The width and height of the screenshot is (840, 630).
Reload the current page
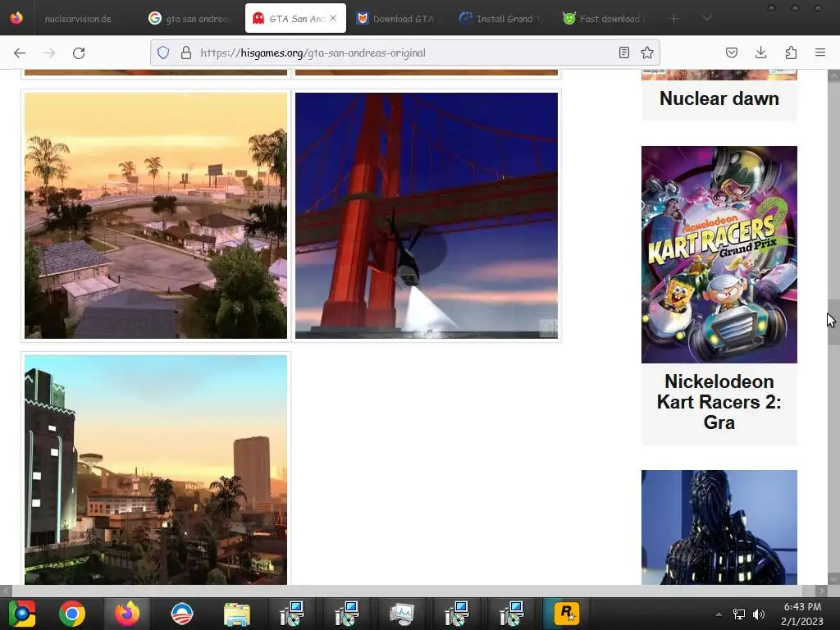coord(79,52)
